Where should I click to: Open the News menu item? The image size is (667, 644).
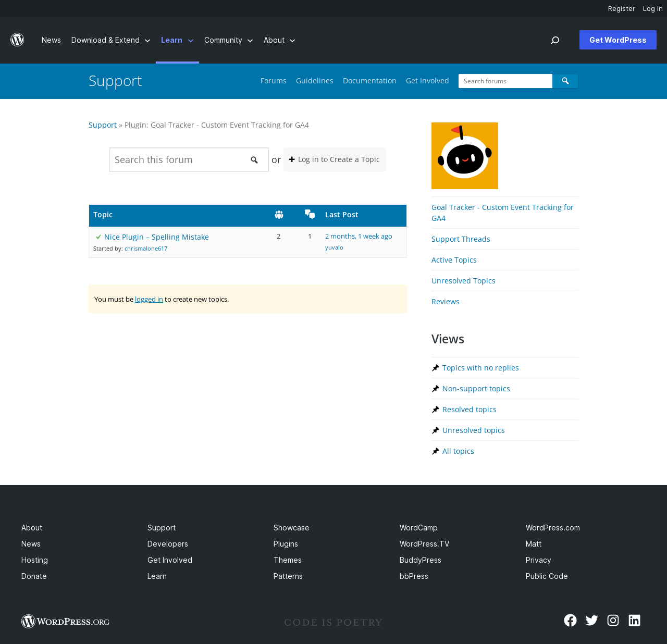coord(51,40)
